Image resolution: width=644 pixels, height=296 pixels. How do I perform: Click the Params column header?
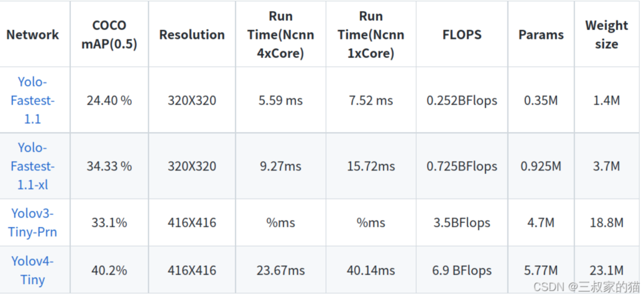click(541, 35)
